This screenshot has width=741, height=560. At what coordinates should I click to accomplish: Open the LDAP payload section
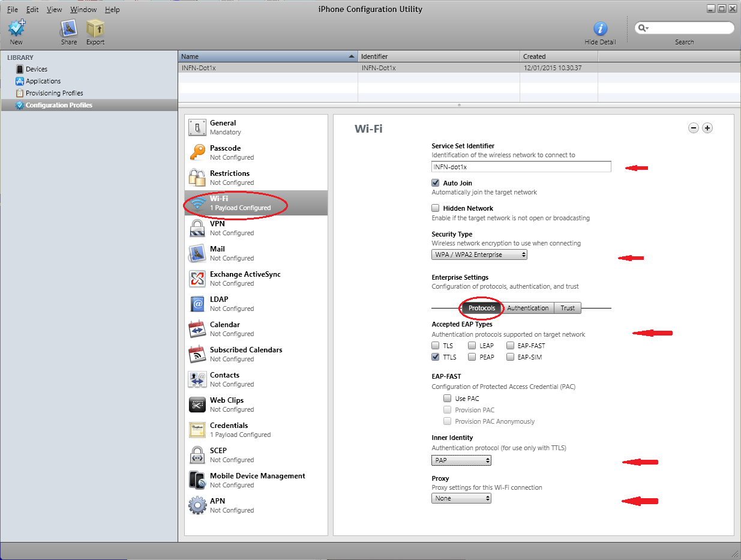pyautogui.click(x=256, y=304)
